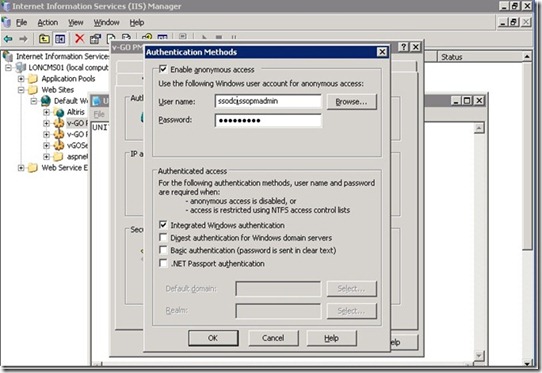Select vGOSe tree item text
Viewport: 542px width, 373px height.
[77, 145]
